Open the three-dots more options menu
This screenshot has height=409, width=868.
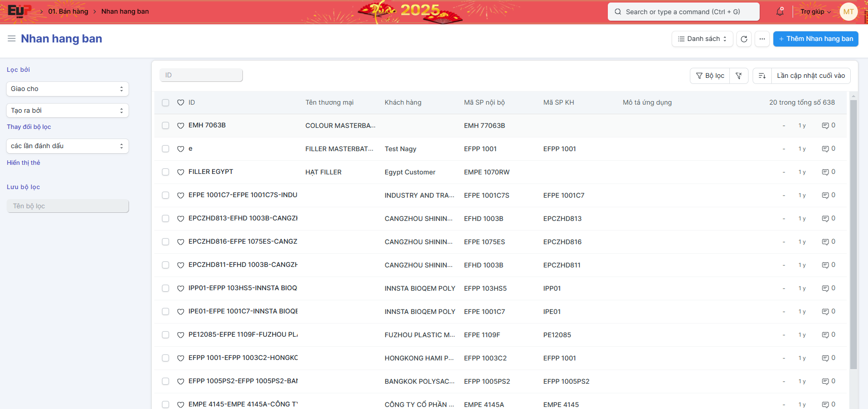pos(762,39)
